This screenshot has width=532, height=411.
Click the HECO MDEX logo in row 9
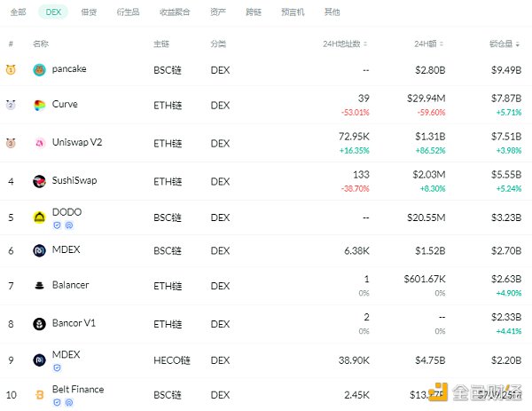[39, 360]
